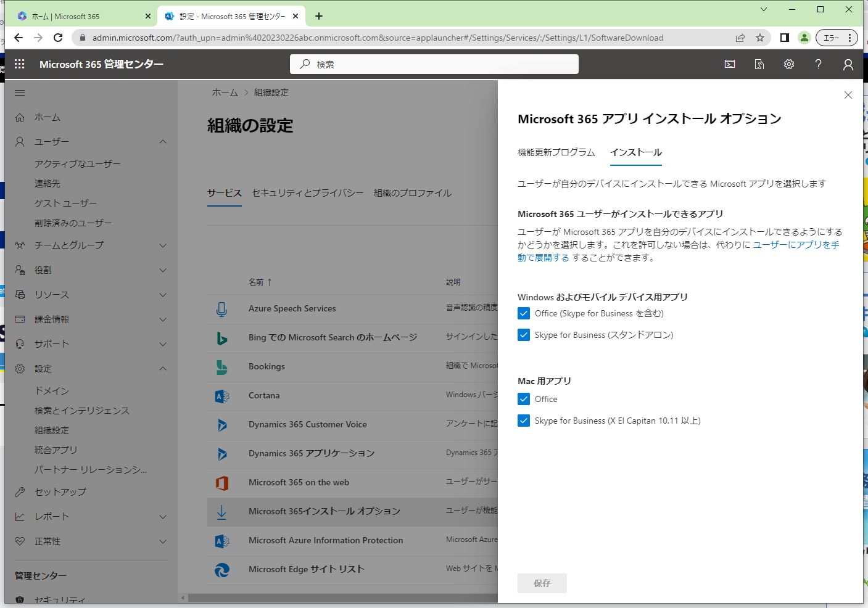Uncheck Office (Skype for Business を含む) checkbox

(x=524, y=313)
